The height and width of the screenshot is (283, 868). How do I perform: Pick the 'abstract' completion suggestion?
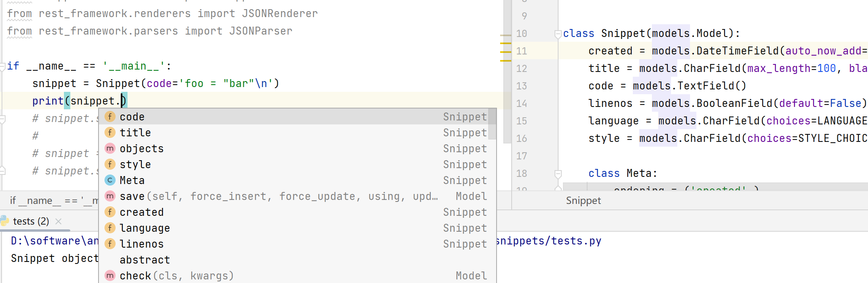(145, 260)
